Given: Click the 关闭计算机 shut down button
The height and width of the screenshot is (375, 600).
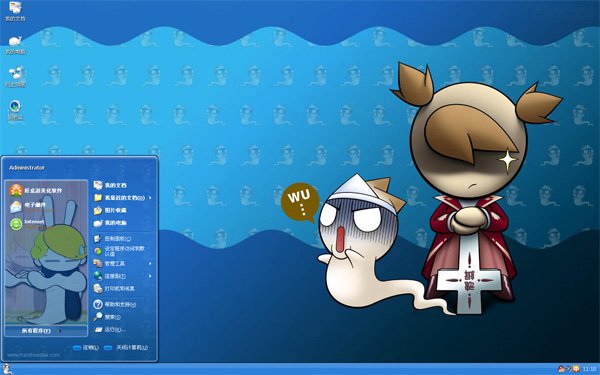Looking at the screenshot, I should coord(126,348).
